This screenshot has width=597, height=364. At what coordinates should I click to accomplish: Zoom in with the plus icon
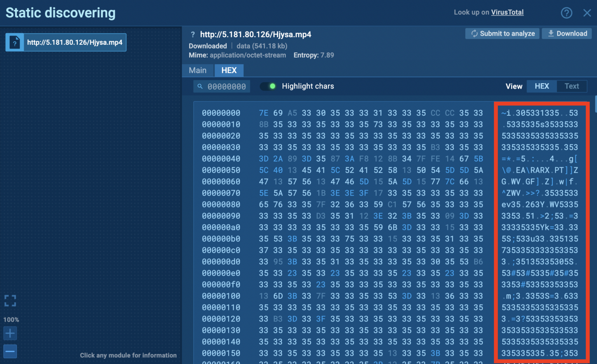pyautogui.click(x=10, y=333)
